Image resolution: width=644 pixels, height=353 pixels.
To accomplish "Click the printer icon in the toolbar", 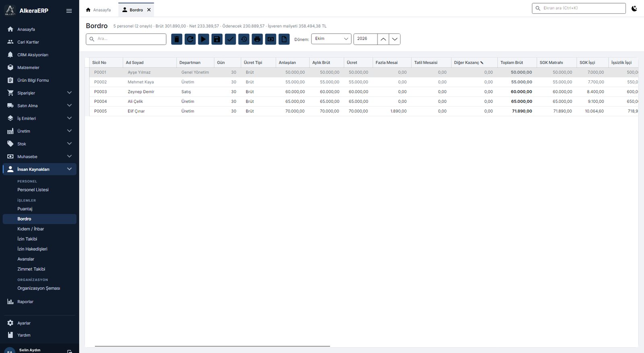I will tap(257, 39).
